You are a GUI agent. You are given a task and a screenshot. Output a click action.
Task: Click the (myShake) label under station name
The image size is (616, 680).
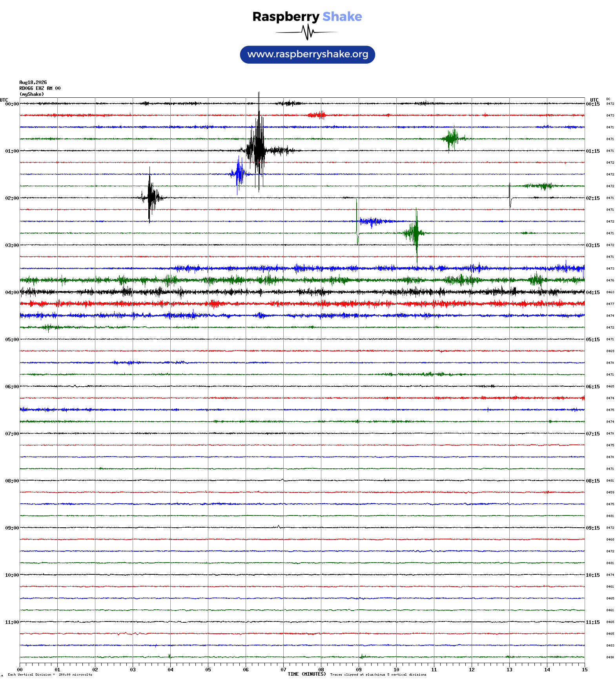point(32,94)
